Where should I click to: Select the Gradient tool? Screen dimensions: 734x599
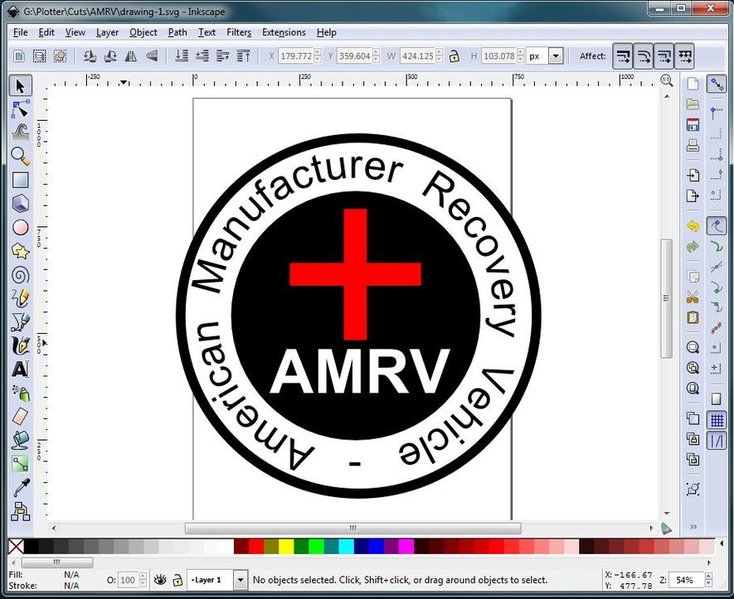(20, 464)
